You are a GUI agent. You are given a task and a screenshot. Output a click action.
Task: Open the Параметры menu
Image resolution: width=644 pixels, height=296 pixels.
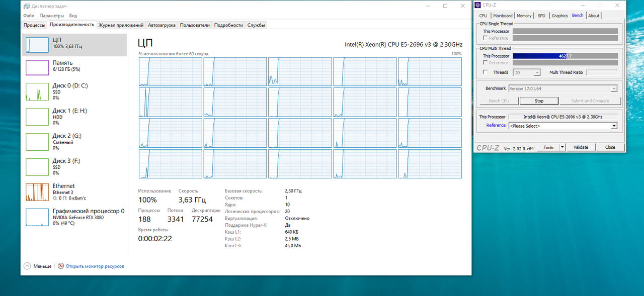pyautogui.click(x=52, y=16)
